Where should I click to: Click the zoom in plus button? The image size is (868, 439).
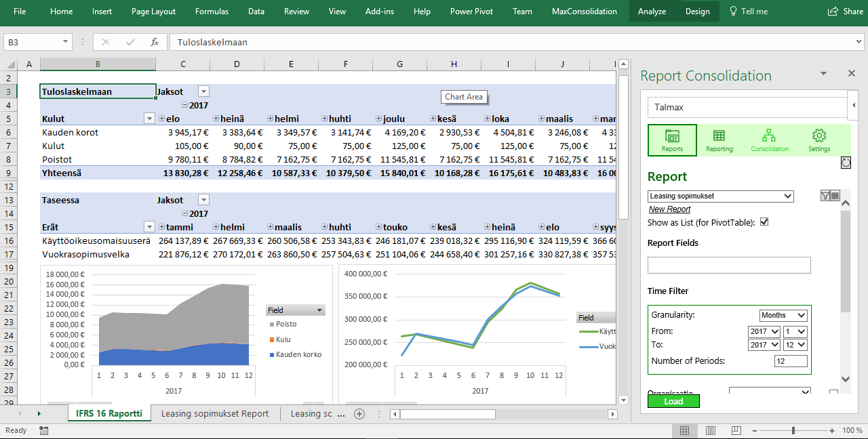coord(832,430)
